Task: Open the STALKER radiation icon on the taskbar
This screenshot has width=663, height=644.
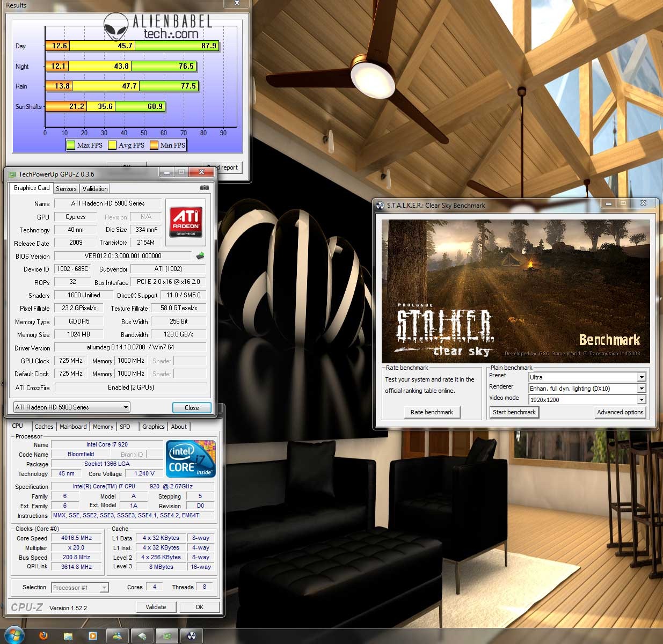Action: tap(191, 635)
